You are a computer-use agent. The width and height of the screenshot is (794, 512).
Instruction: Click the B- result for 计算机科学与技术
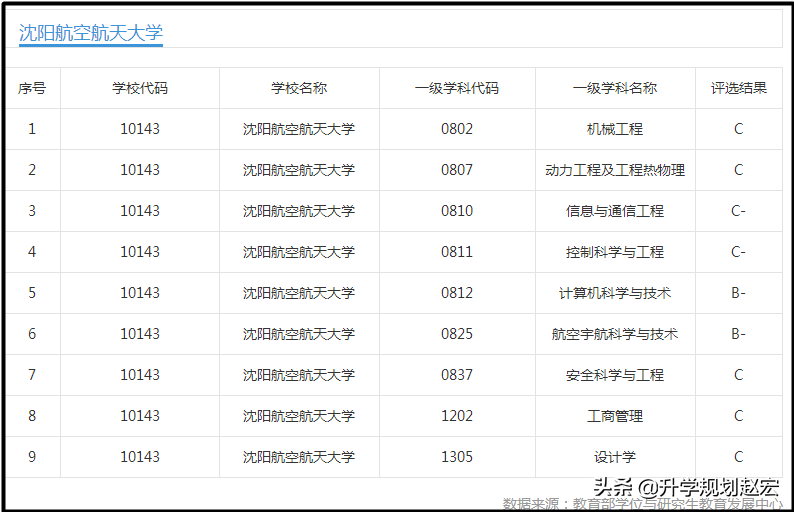[x=738, y=293]
